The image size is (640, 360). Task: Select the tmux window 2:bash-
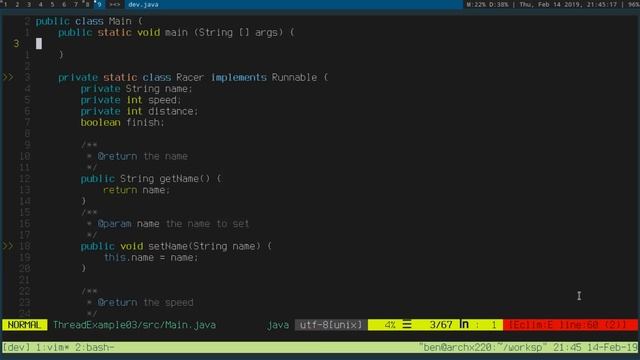tap(95, 348)
